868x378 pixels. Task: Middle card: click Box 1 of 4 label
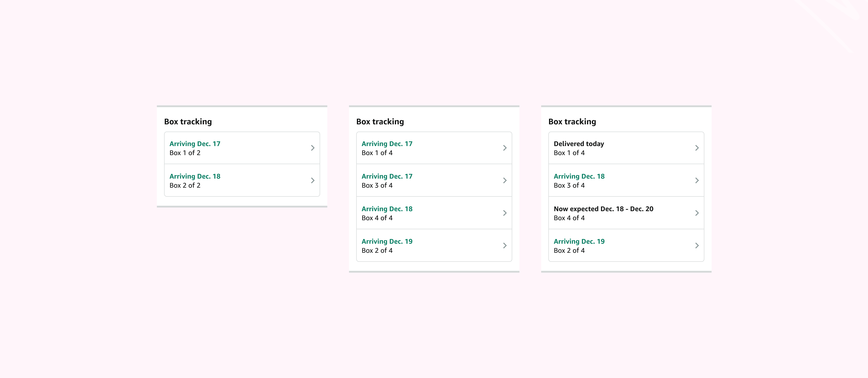377,153
